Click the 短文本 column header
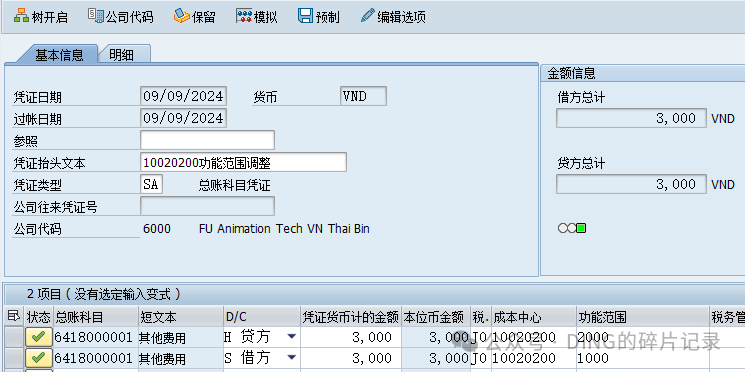This screenshot has width=745, height=372. [x=181, y=317]
